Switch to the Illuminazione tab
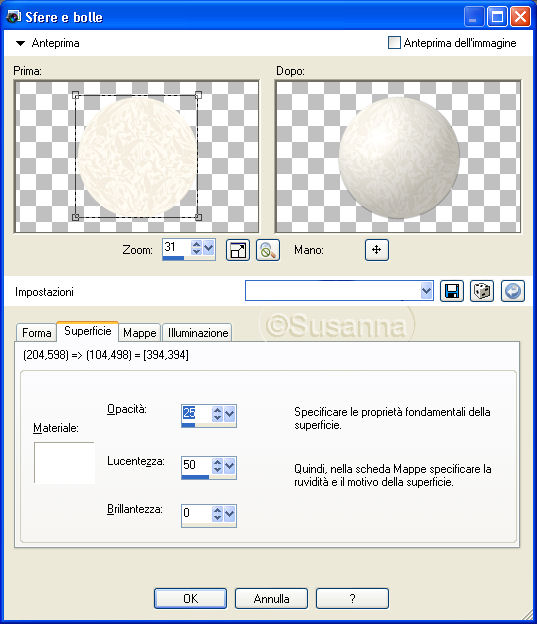Image resolution: width=537 pixels, height=624 pixels. 197,333
